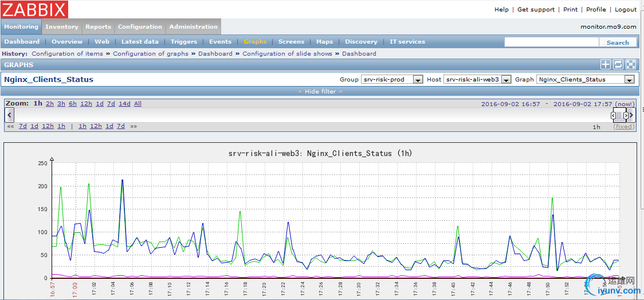644x300 pixels.
Task: Click the Search button
Action: click(x=618, y=42)
